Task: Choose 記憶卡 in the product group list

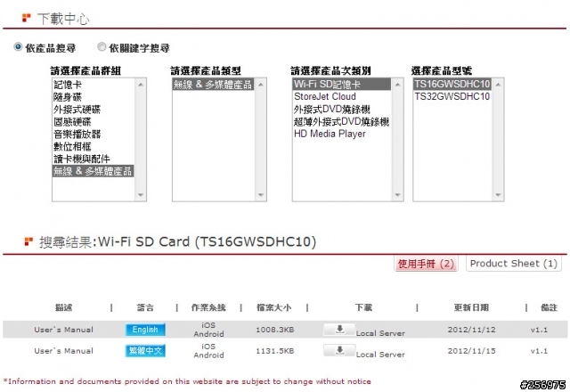Action: [x=93, y=85]
